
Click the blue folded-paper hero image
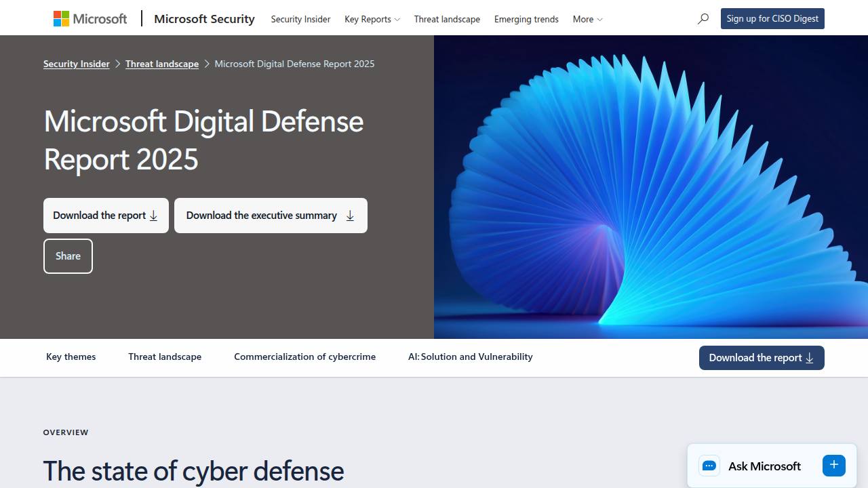pyautogui.click(x=651, y=187)
